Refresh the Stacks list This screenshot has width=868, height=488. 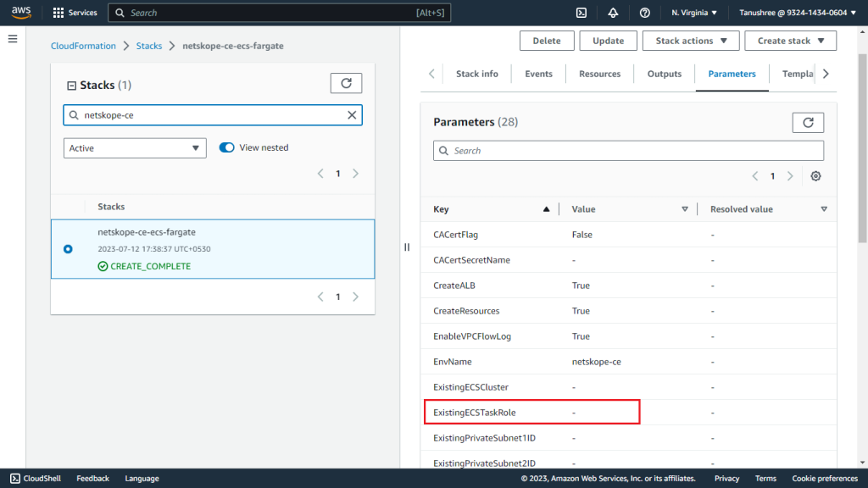click(x=346, y=83)
